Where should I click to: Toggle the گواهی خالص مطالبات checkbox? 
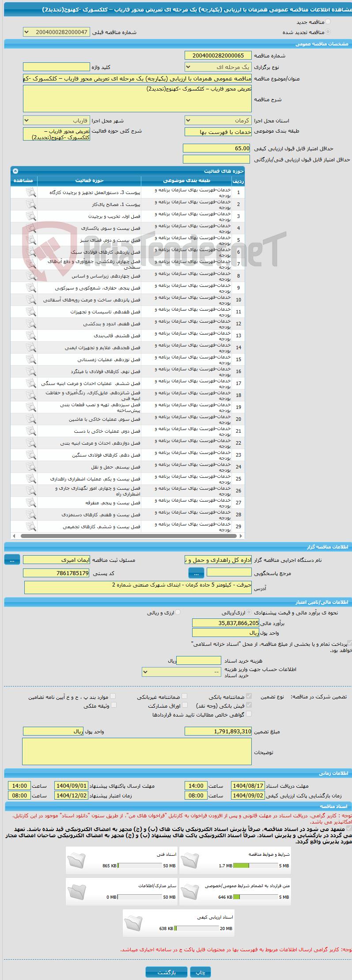[249, 713]
